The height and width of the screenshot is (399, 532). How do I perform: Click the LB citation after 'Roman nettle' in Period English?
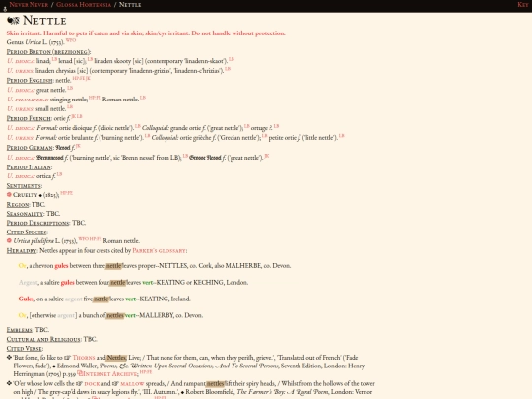click(143, 98)
